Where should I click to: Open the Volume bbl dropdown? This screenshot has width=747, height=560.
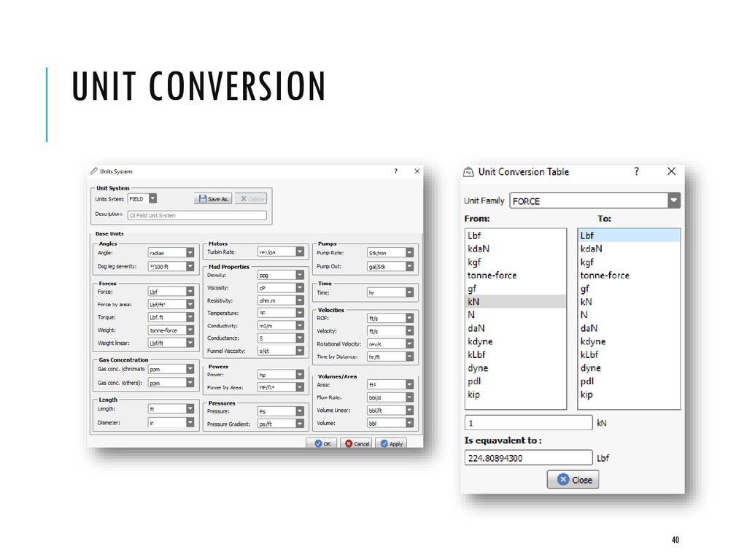(x=409, y=423)
